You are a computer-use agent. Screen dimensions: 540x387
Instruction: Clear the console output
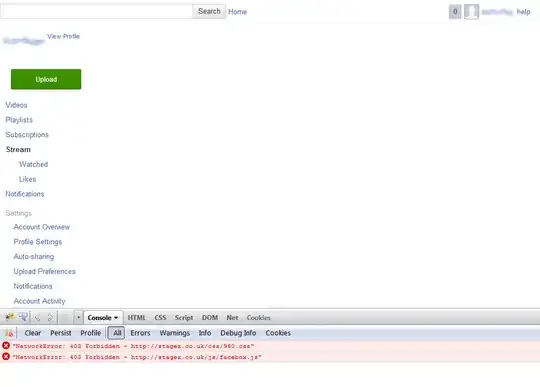tap(33, 333)
